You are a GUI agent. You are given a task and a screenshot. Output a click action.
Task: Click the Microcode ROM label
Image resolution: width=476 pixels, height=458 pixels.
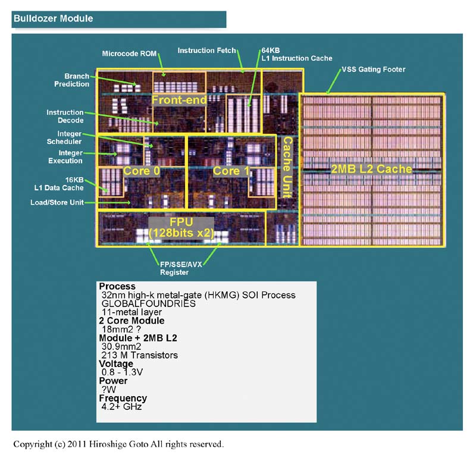[129, 54]
